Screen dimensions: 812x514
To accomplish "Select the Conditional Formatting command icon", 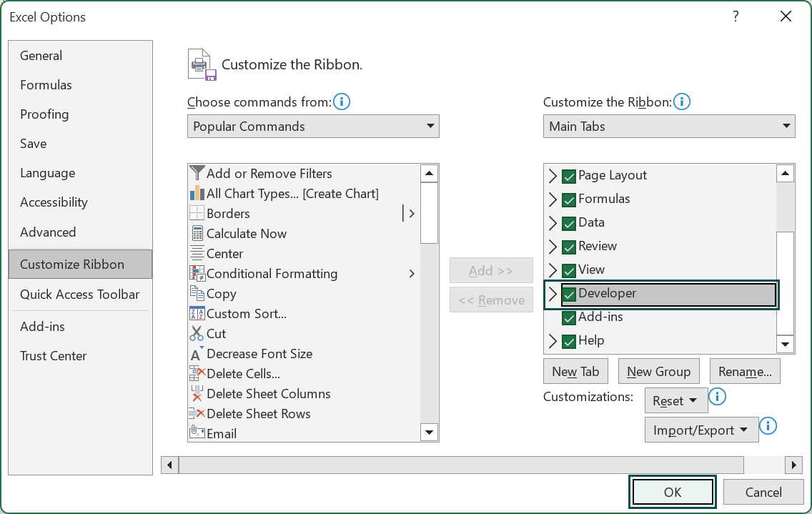I will tap(198, 274).
